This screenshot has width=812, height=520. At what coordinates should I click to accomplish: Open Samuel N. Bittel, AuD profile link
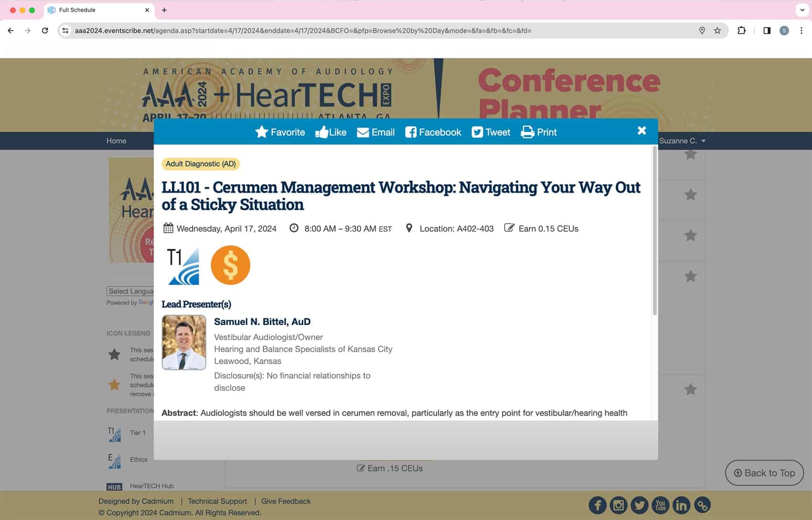tap(262, 322)
